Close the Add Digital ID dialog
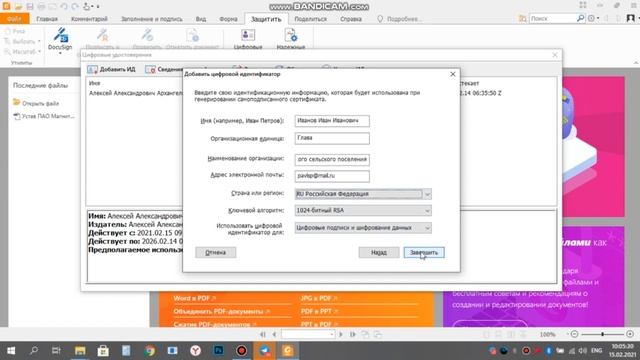This screenshot has width=640, height=360. click(x=453, y=74)
